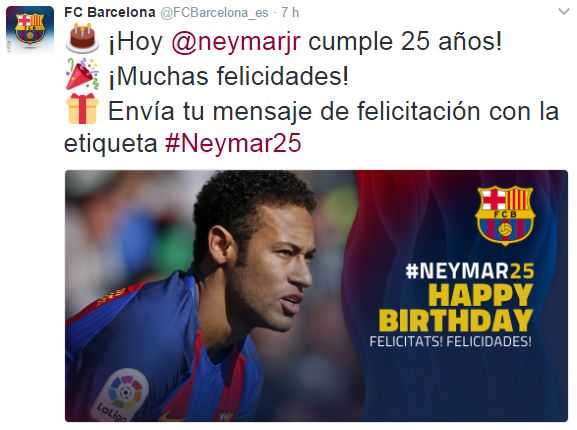This screenshot has width=577, height=430.
Task: Open the tweet options chevron menu
Action: pyautogui.click(x=564, y=12)
